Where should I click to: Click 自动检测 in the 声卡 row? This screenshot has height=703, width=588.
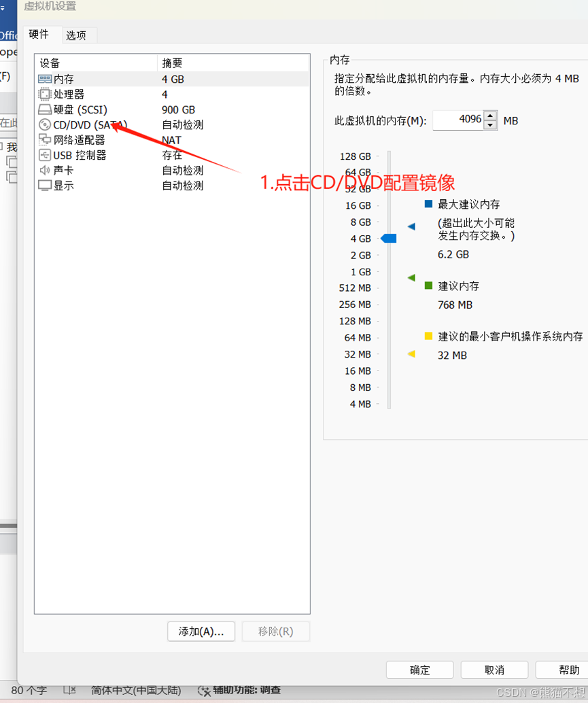(x=182, y=171)
